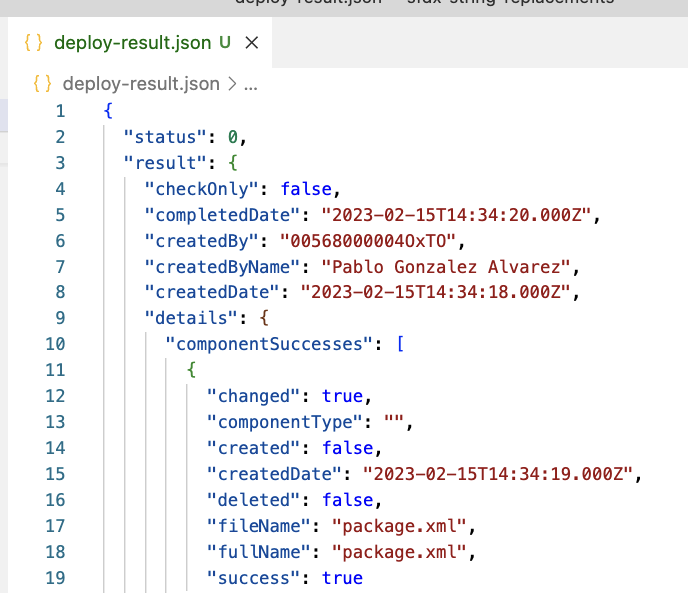Click the fileName value "package.xml"
The image size is (688, 593).
pos(399,526)
